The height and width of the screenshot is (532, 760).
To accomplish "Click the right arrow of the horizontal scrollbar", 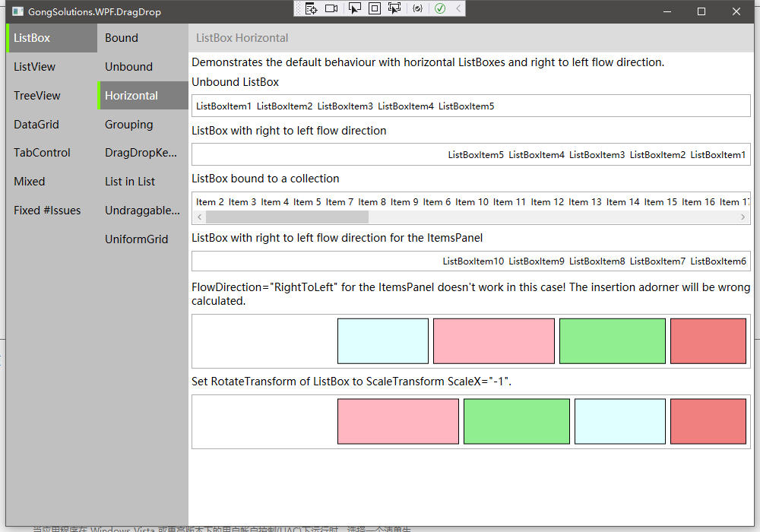I will 743,217.
